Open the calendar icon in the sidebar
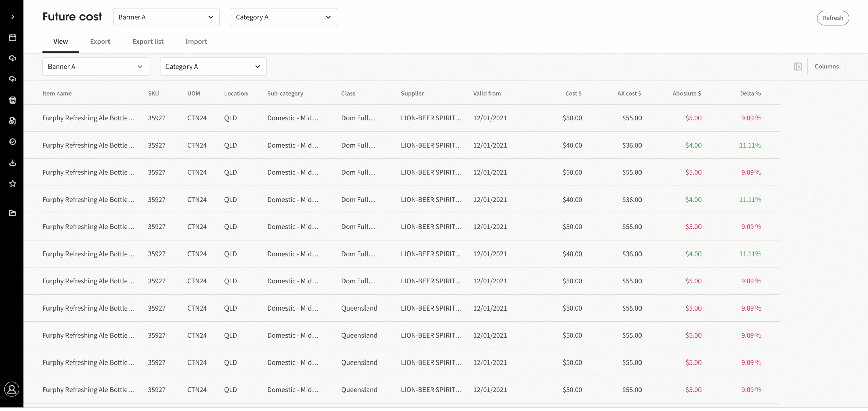 pos(13,38)
